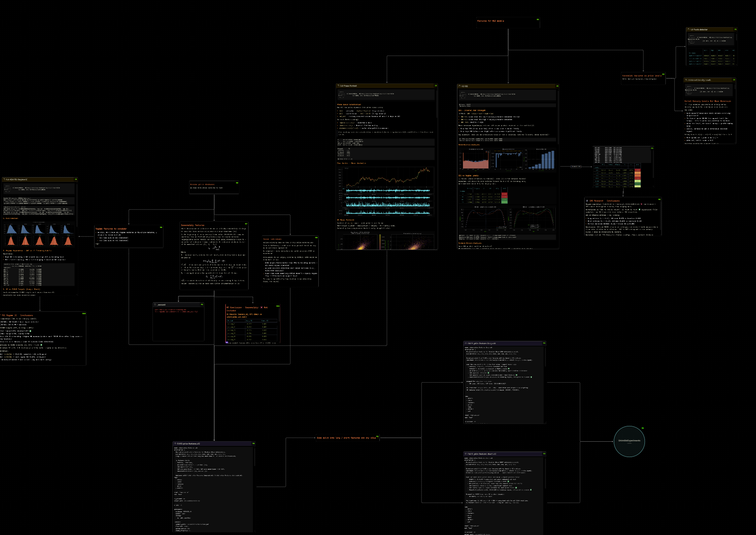Click the red error text in the _season0 node
This screenshot has height=535, width=756.
pos(176,311)
